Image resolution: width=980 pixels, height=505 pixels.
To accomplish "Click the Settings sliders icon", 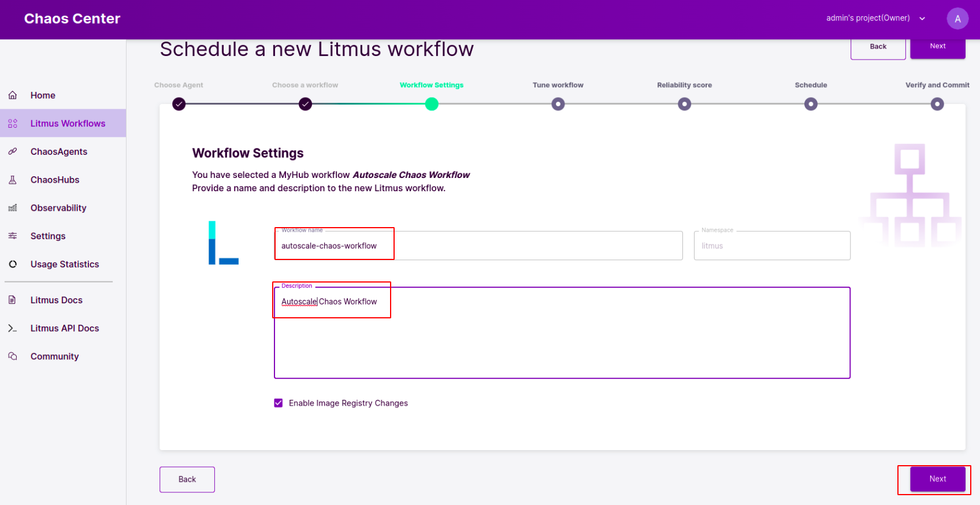I will [x=12, y=236].
